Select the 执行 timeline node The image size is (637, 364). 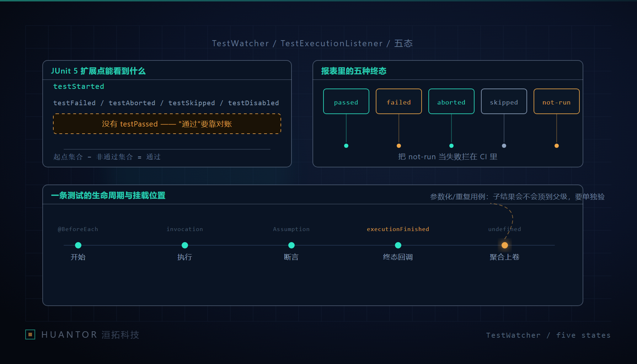[185, 245]
